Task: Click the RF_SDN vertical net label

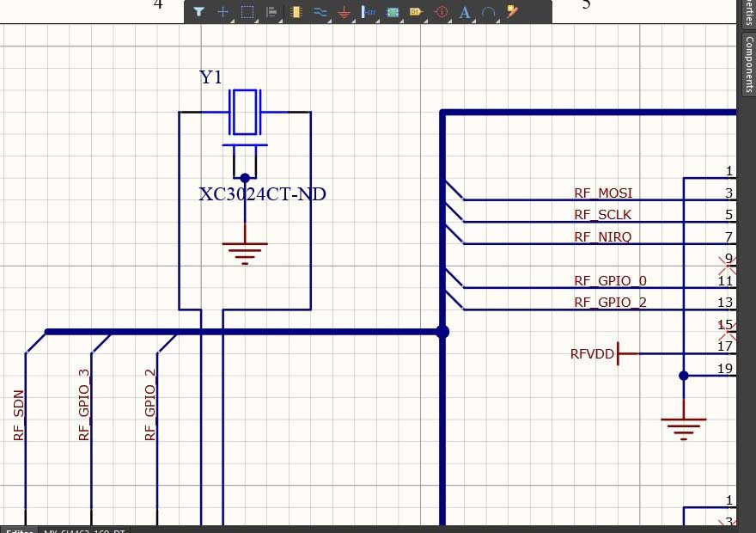Action: (18, 414)
